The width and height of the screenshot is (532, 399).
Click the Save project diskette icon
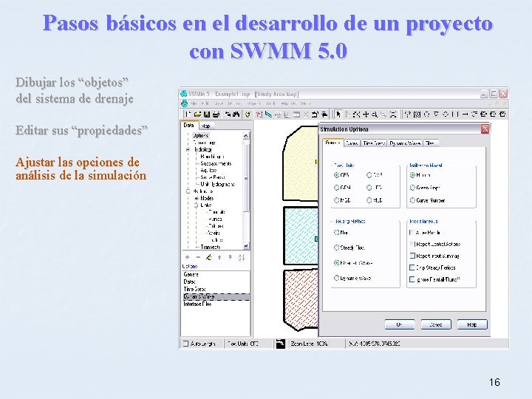(x=207, y=115)
